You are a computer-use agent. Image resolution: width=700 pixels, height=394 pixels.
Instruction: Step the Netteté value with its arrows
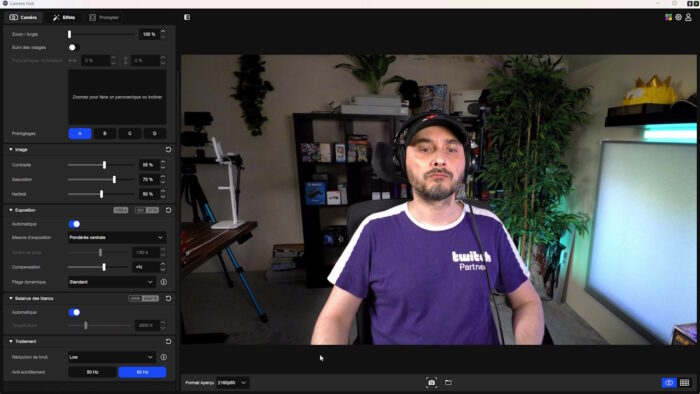pos(163,194)
